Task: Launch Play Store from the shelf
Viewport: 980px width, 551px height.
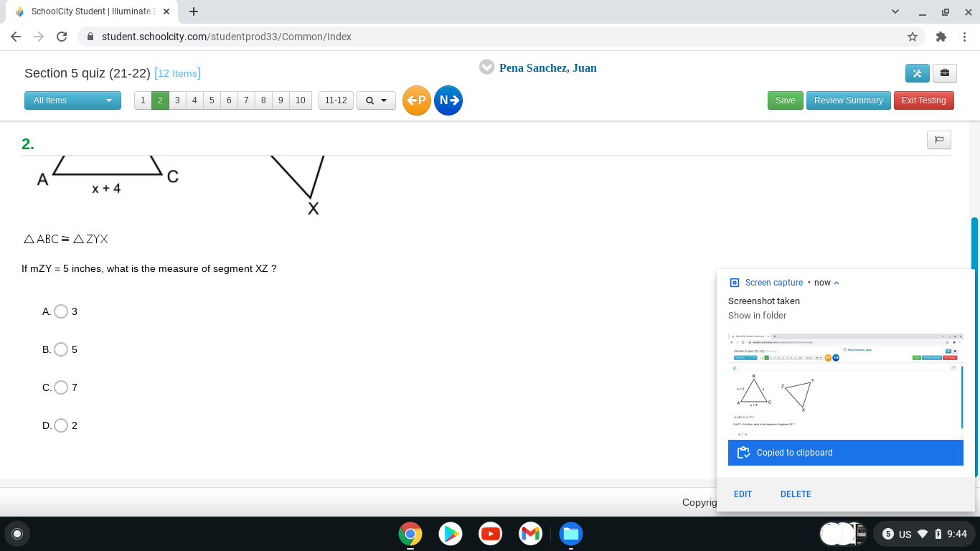Action: coord(451,534)
